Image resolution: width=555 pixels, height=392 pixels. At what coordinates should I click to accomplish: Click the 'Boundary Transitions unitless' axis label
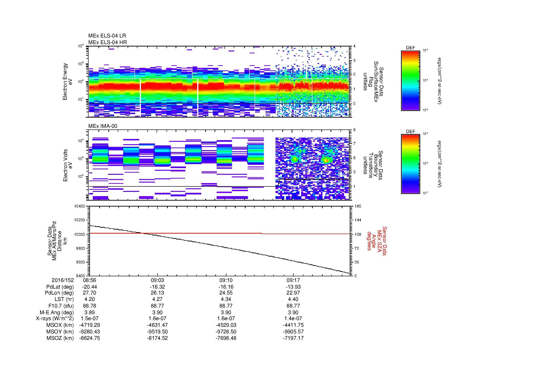[373, 166]
